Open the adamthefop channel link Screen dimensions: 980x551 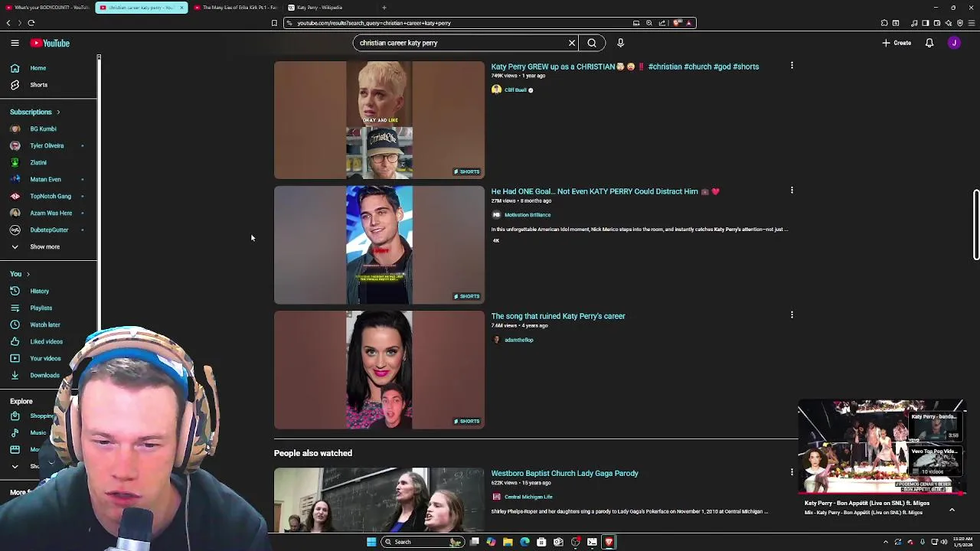pos(518,340)
